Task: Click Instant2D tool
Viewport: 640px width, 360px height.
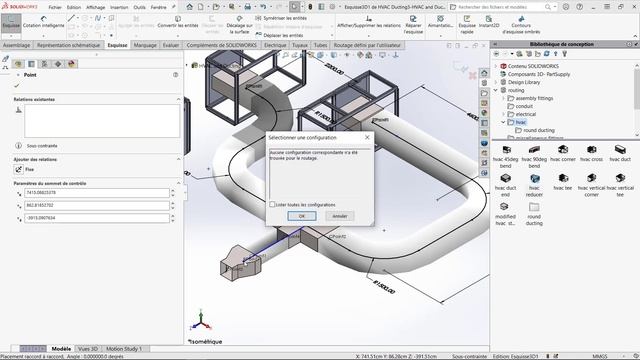Action: pos(489,22)
